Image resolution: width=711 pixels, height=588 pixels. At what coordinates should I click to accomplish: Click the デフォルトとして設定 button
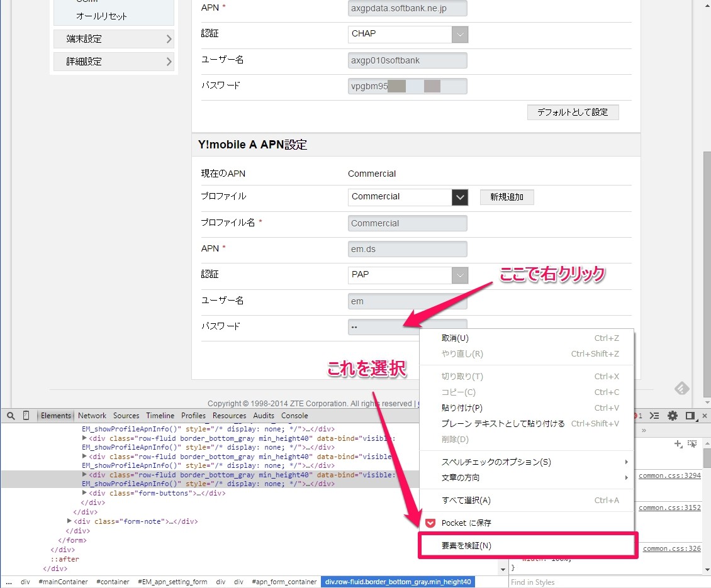573,112
